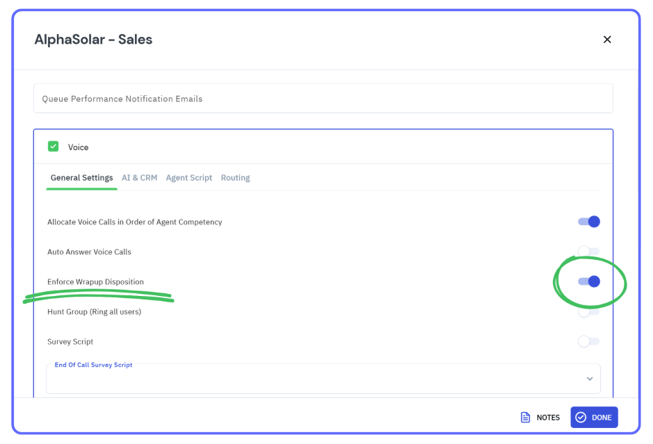This screenshot has height=444, width=653.
Task: Switch on the Survey Script toggle
Action: coord(589,342)
